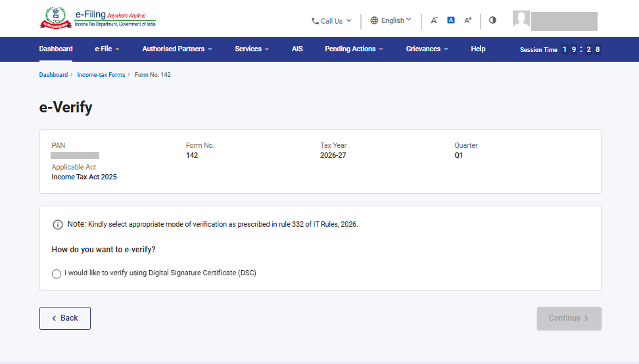Click the e-Filing portal logo
639x364 pixels.
click(97, 18)
